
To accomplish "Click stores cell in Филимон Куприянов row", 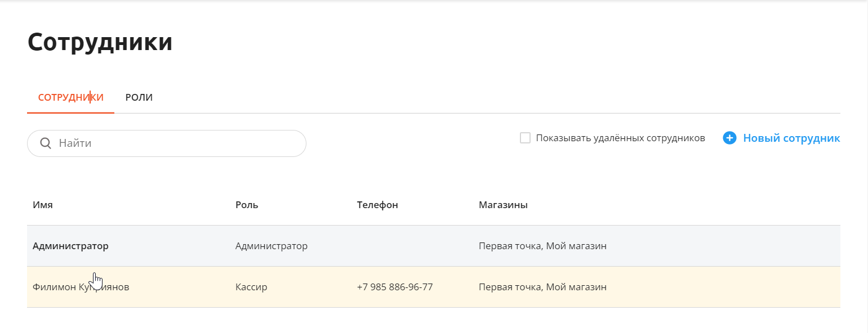I will 542,287.
